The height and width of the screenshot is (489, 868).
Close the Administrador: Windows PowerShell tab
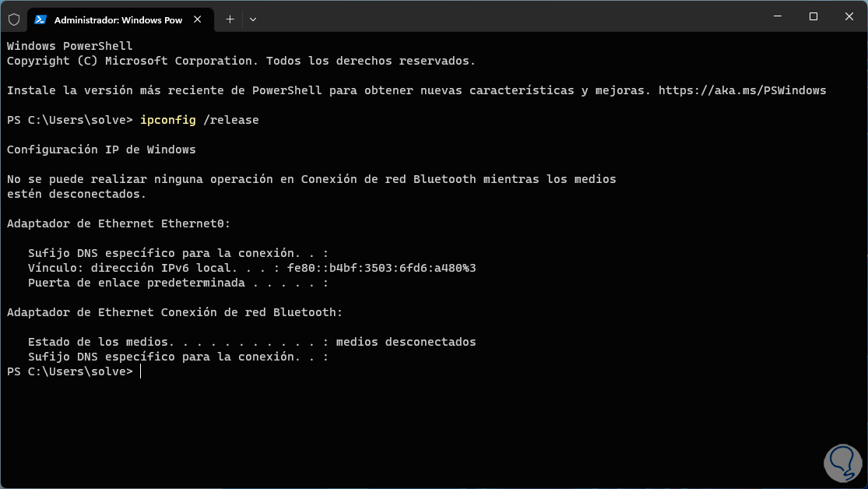198,19
